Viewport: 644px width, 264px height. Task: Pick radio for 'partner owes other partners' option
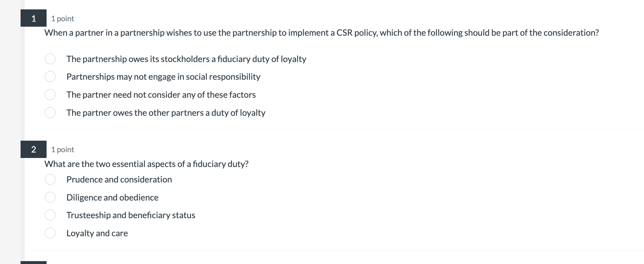50,113
